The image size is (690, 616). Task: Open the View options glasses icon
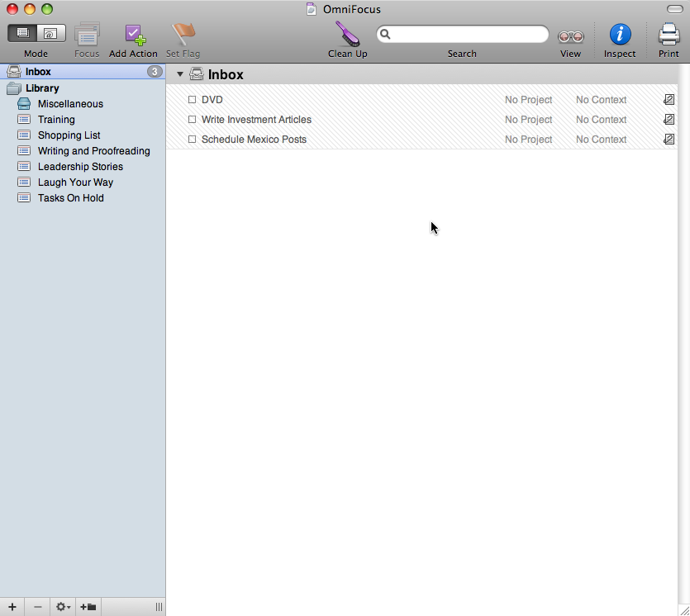click(571, 36)
